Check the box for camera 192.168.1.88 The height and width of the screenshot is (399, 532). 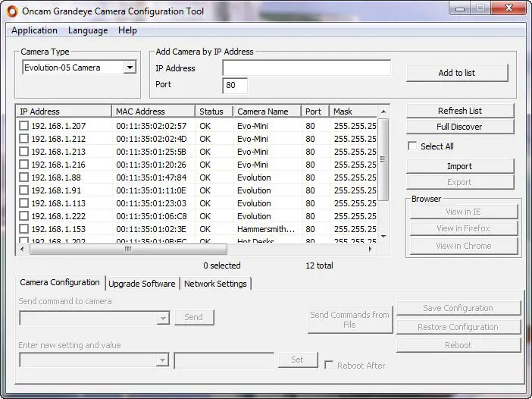tap(23, 178)
